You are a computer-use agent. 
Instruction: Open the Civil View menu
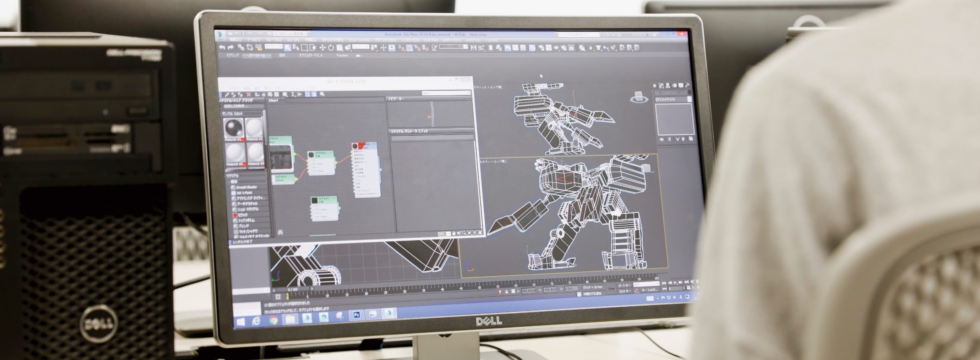[431, 40]
